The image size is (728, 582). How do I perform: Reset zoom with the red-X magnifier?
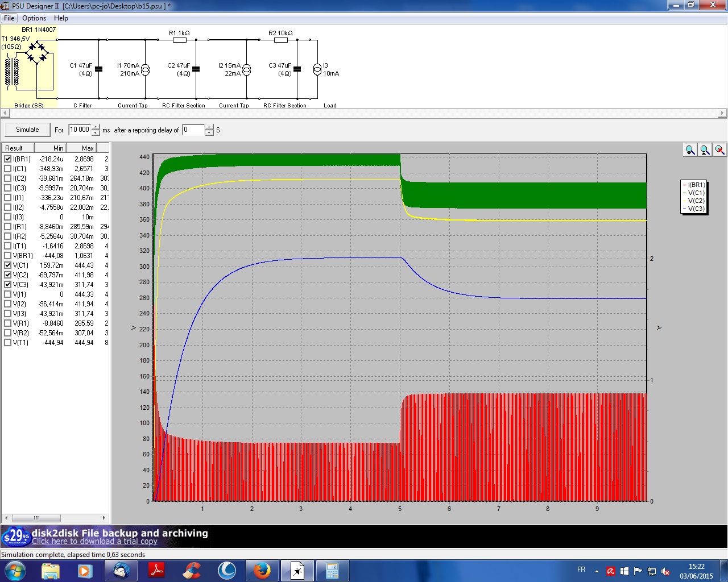coord(719,149)
